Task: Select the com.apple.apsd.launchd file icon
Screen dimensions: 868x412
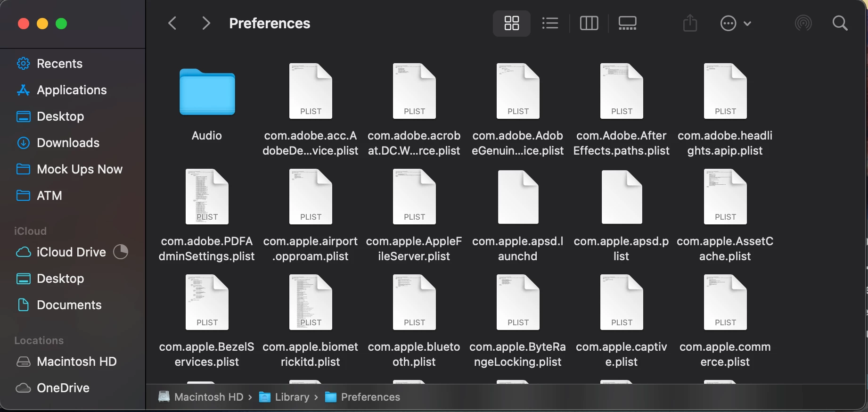Action: coord(518,197)
